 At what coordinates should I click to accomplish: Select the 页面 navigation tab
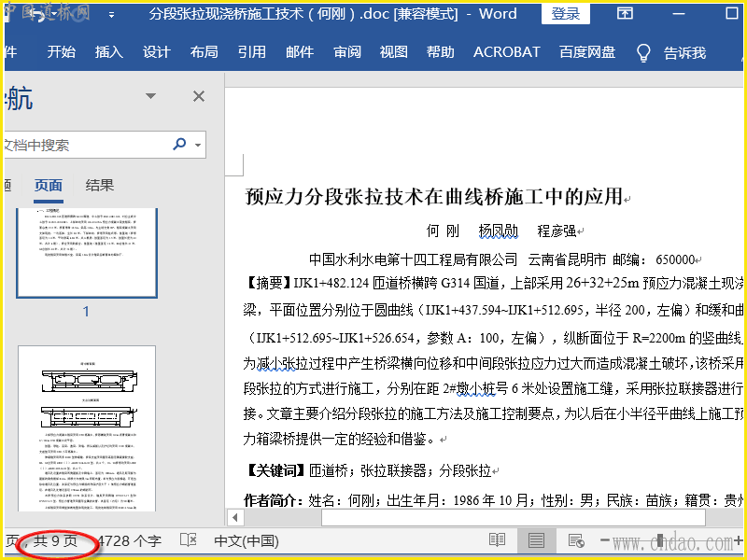[49, 185]
